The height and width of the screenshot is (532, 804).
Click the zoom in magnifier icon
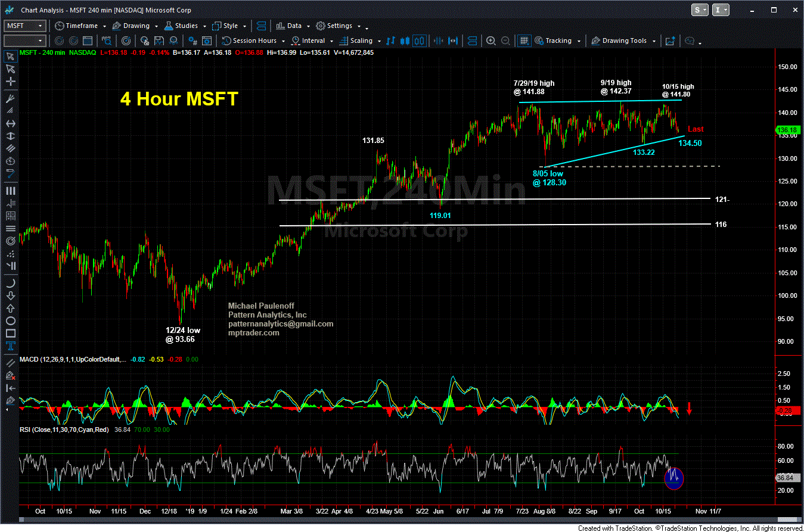tap(491, 41)
